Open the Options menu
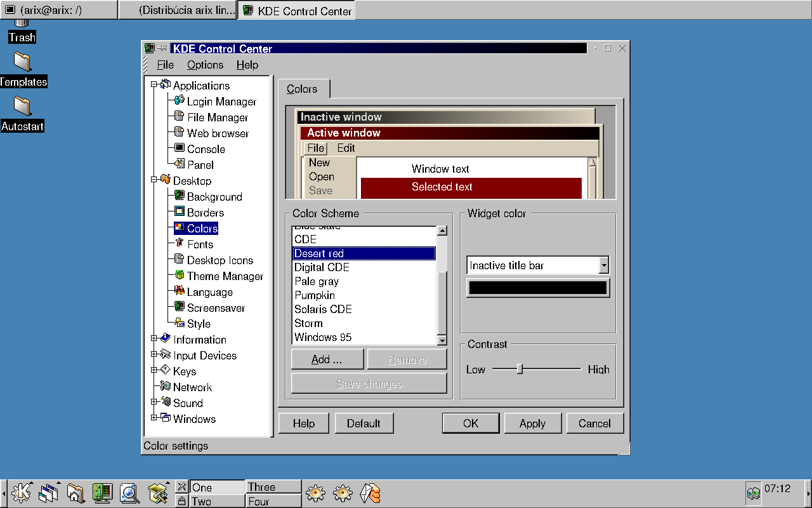Screen dimensions: 812x508 [205, 65]
